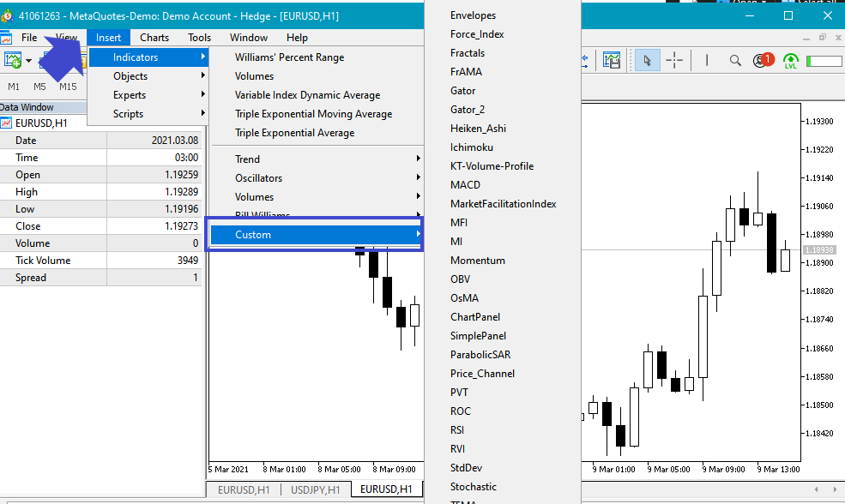Choose Ichimoku custom indicator

(472, 147)
